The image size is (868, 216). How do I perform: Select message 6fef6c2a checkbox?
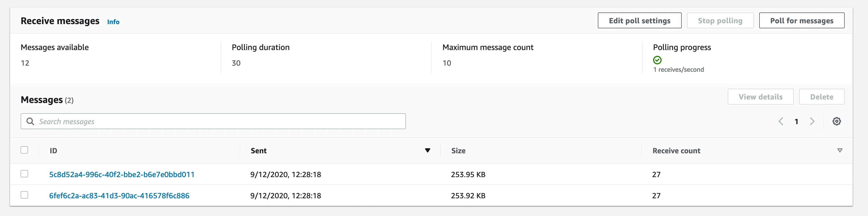tap(24, 195)
